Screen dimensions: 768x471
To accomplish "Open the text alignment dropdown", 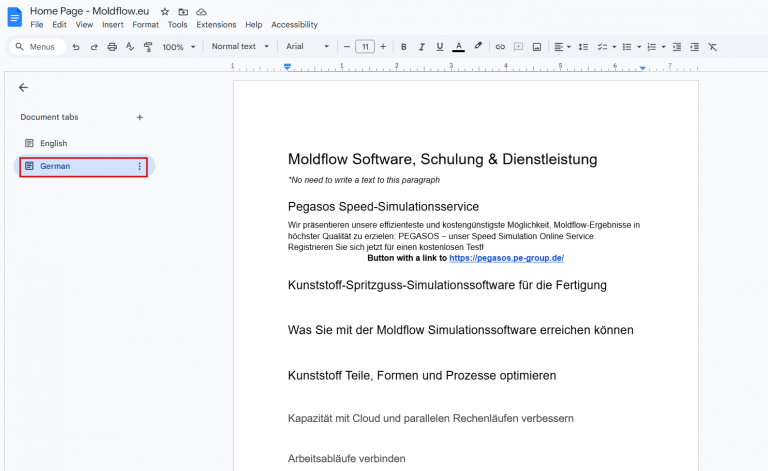I will [x=562, y=47].
